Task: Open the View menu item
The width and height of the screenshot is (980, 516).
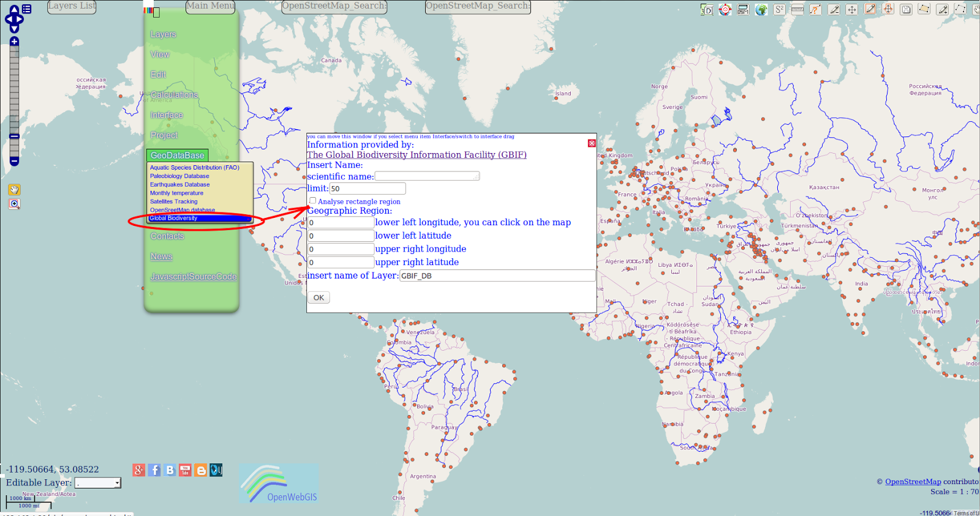Action: [160, 54]
